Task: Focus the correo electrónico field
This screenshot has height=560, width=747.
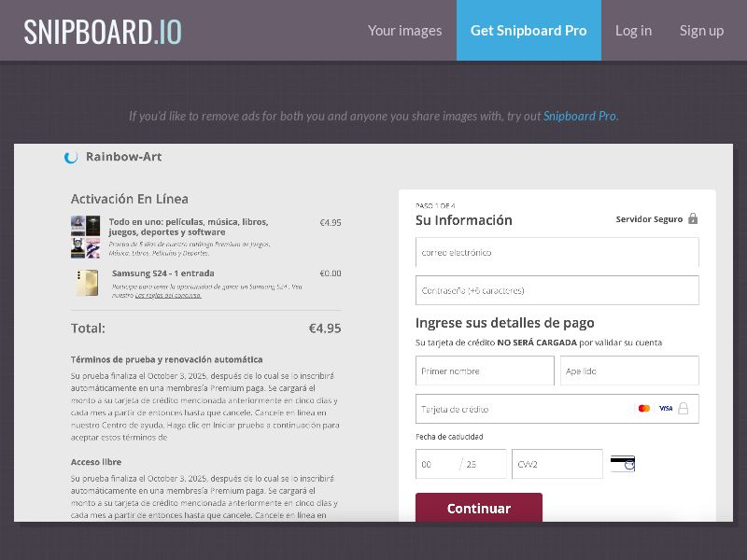Action: point(557,253)
